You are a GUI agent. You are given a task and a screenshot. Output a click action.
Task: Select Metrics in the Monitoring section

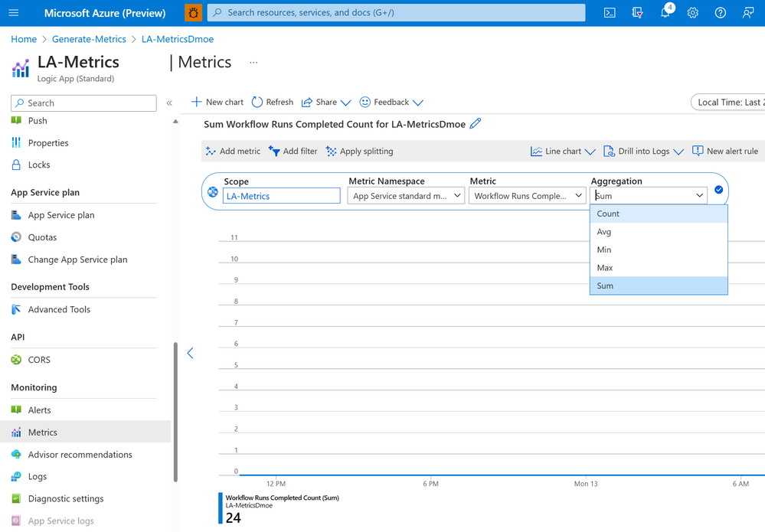click(85, 432)
